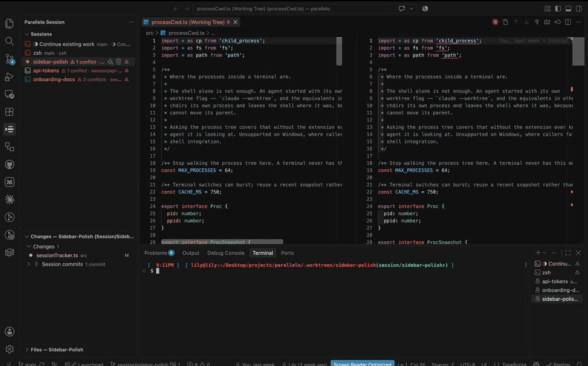
Task: Open the Run and Debug view
Action: [x=9, y=76]
